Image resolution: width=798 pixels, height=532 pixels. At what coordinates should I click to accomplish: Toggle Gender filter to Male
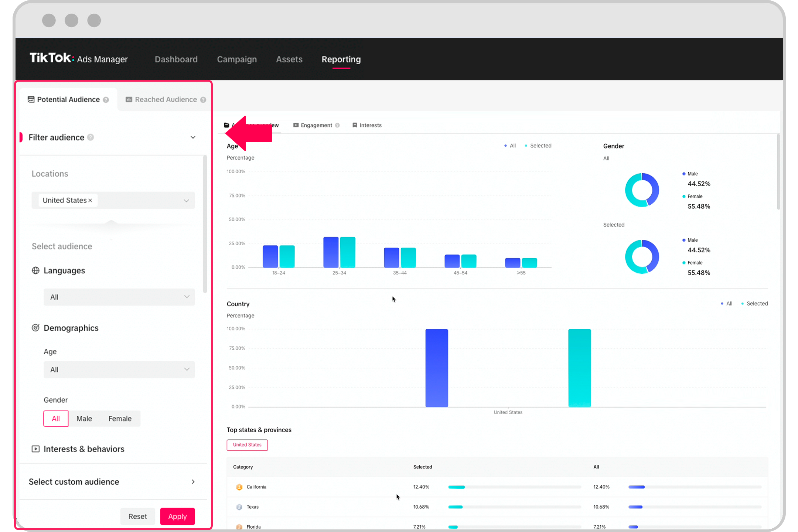click(x=84, y=419)
